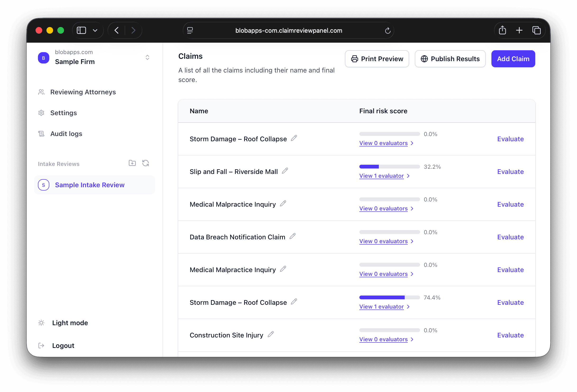Click the Final risk score column header
The width and height of the screenshot is (577, 392).
383,111
